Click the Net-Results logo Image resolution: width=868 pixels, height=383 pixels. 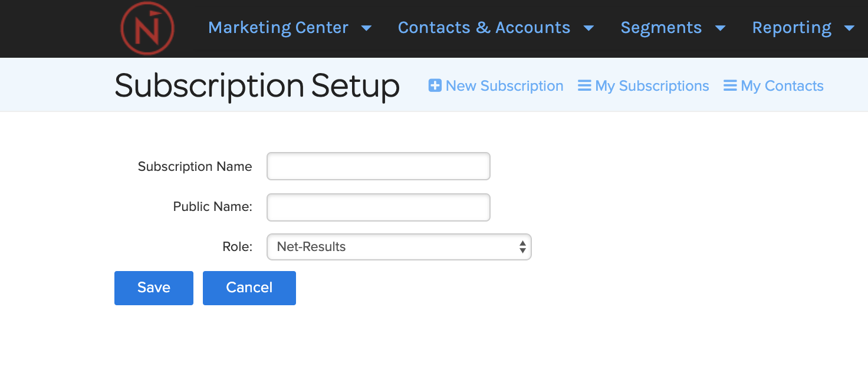point(147,28)
